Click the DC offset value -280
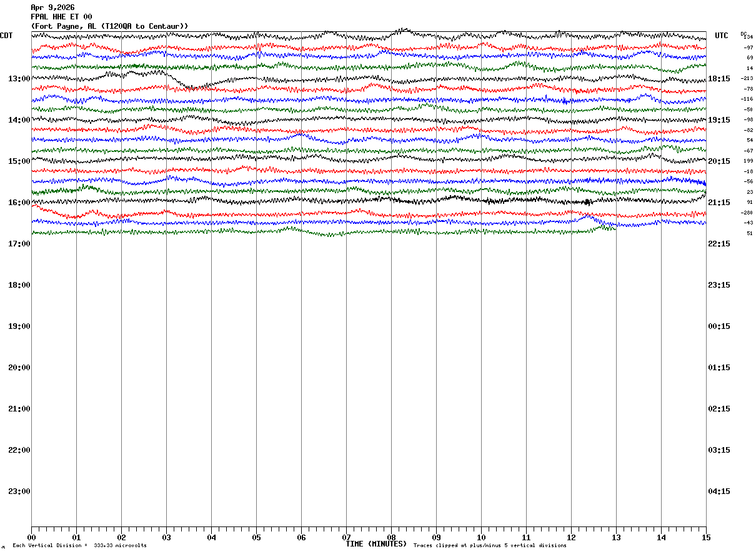This screenshot has width=756, height=554. tap(747, 213)
